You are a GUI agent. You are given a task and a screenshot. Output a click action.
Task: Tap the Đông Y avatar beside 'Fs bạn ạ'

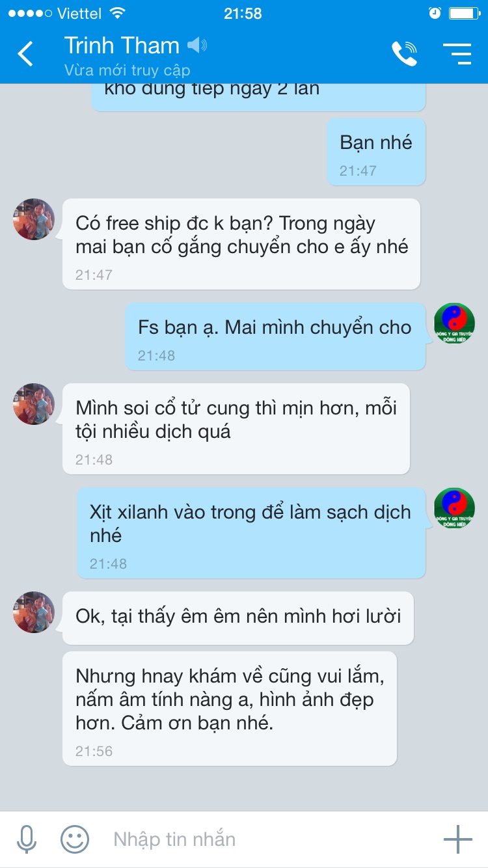454,323
